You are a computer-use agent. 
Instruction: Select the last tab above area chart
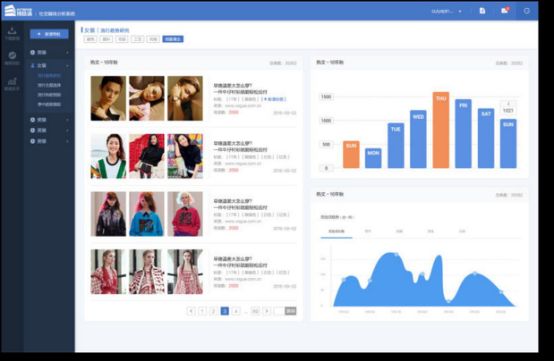tap(462, 231)
